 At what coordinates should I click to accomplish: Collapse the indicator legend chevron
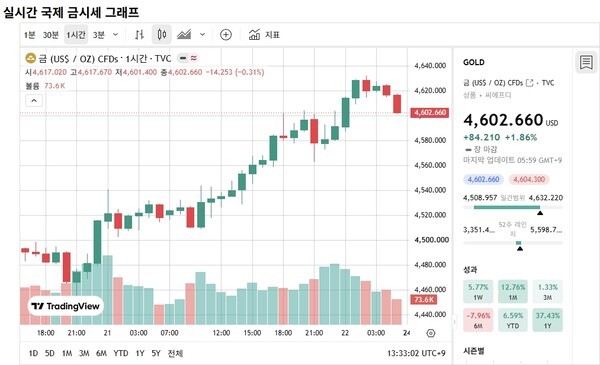[x=34, y=101]
